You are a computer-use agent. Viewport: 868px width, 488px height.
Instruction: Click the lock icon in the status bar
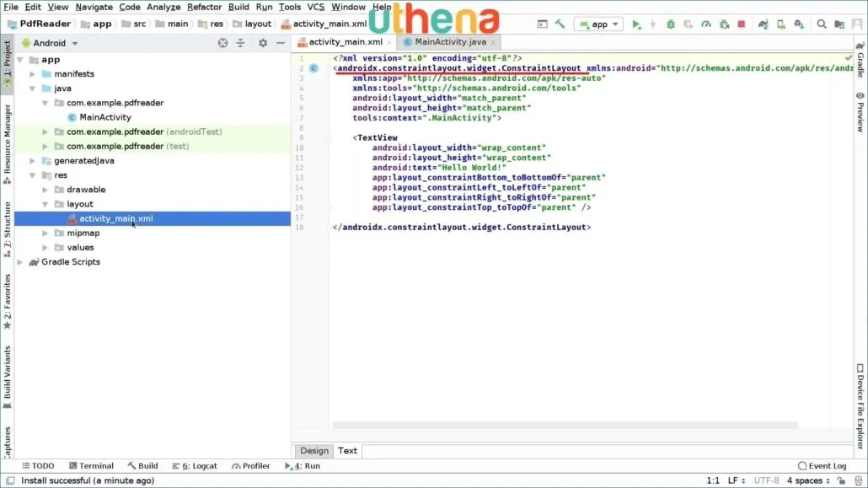click(x=842, y=480)
